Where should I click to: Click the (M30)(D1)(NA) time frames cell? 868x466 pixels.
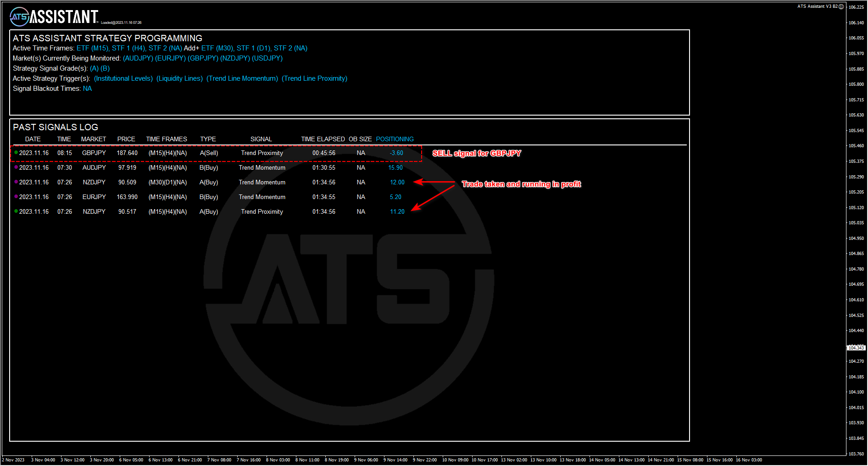tap(167, 182)
